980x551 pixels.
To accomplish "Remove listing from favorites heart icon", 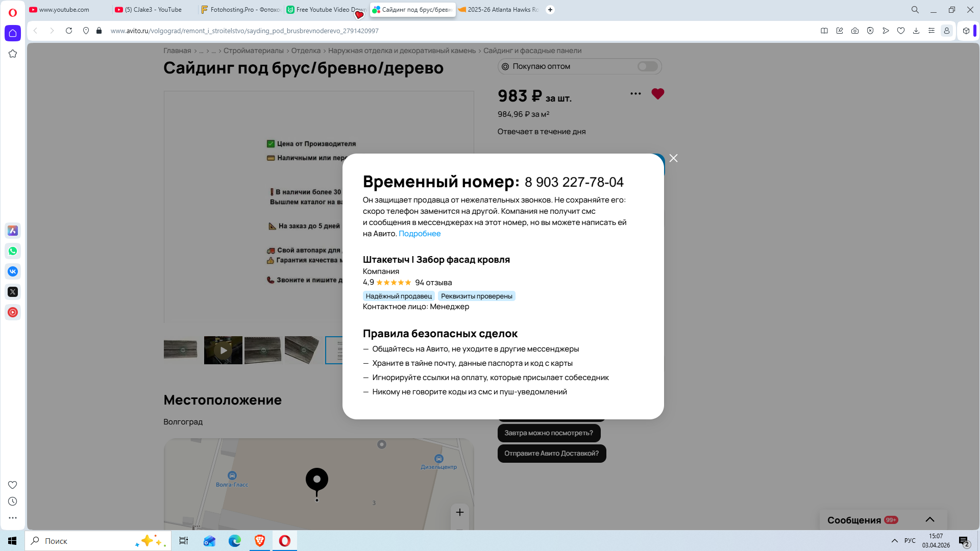I will tap(657, 94).
